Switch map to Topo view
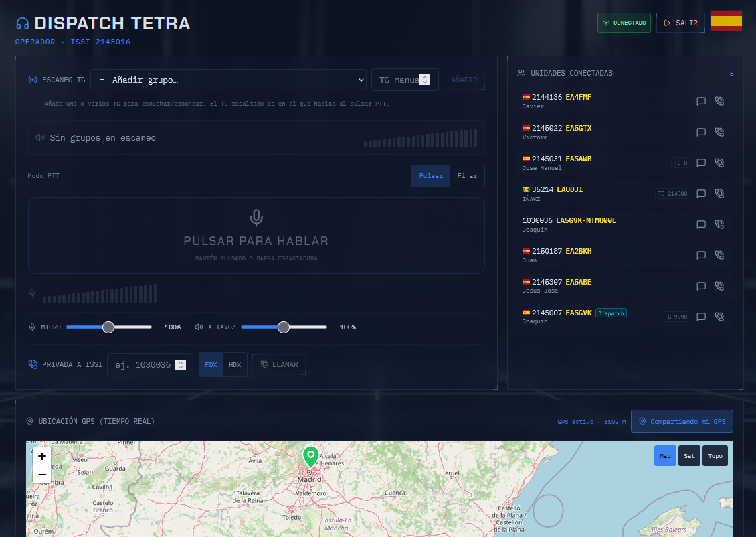The height and width of the screenshot is (537, 756). pyautogui.click(x=715, y=456)
